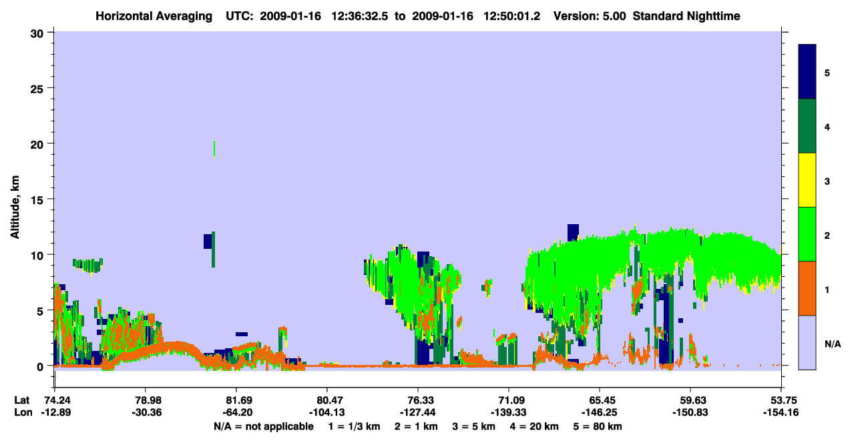Click the lavender N/A color swatch
Screen dimensions: 868x445
807,342
